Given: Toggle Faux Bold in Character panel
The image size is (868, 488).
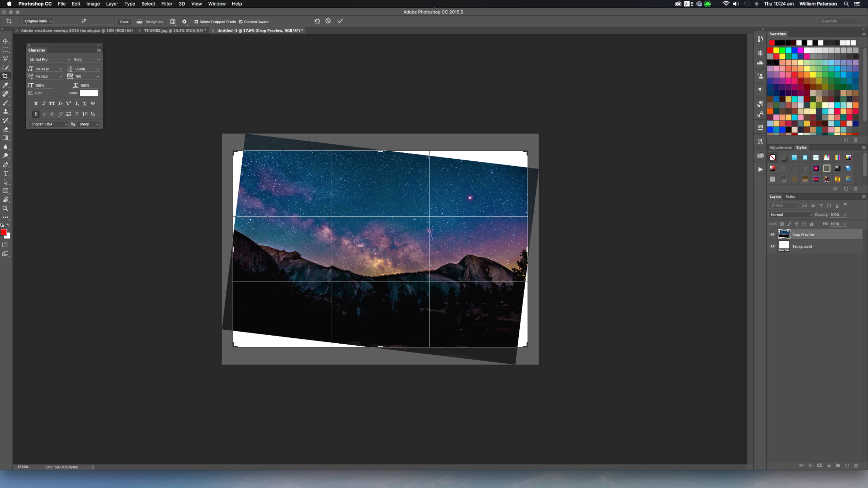Looking at the screenshot, I should pos(36,103).
